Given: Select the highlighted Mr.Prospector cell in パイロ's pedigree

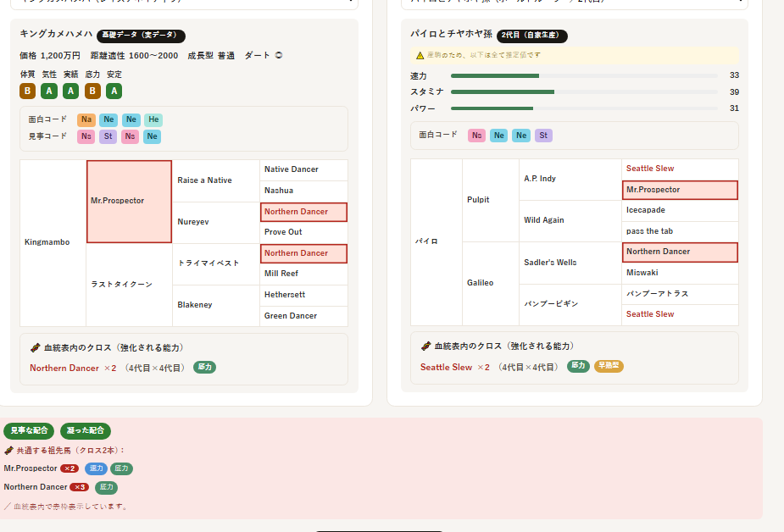Looking at the screenshot, I should [680, 190].
